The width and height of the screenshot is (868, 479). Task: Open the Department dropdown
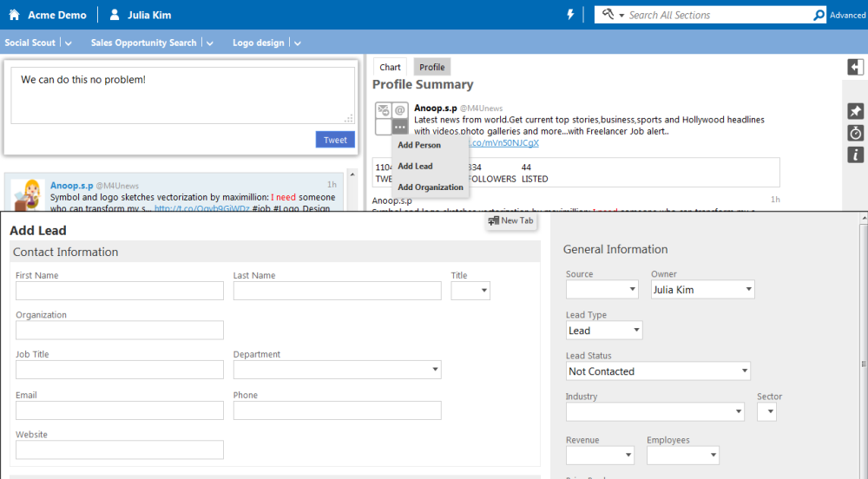pos(337,370)
